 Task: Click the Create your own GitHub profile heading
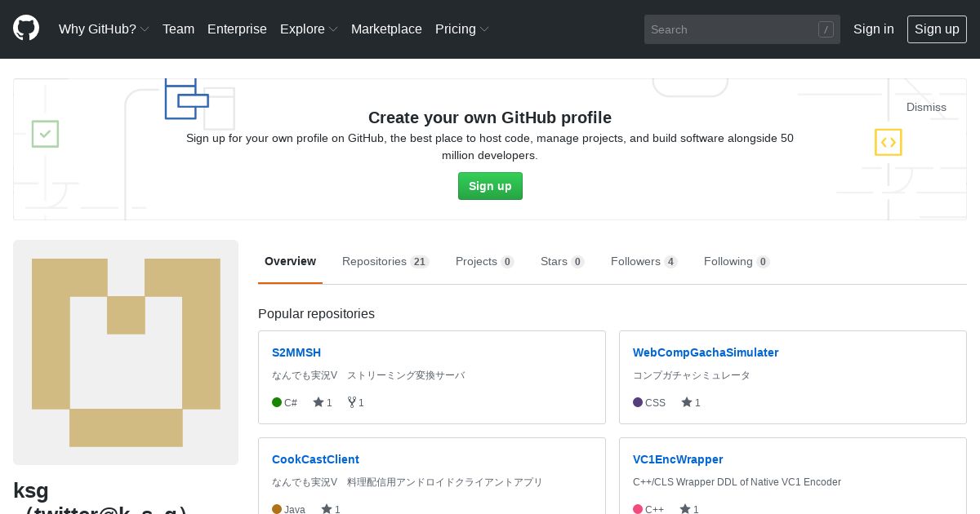490,117
